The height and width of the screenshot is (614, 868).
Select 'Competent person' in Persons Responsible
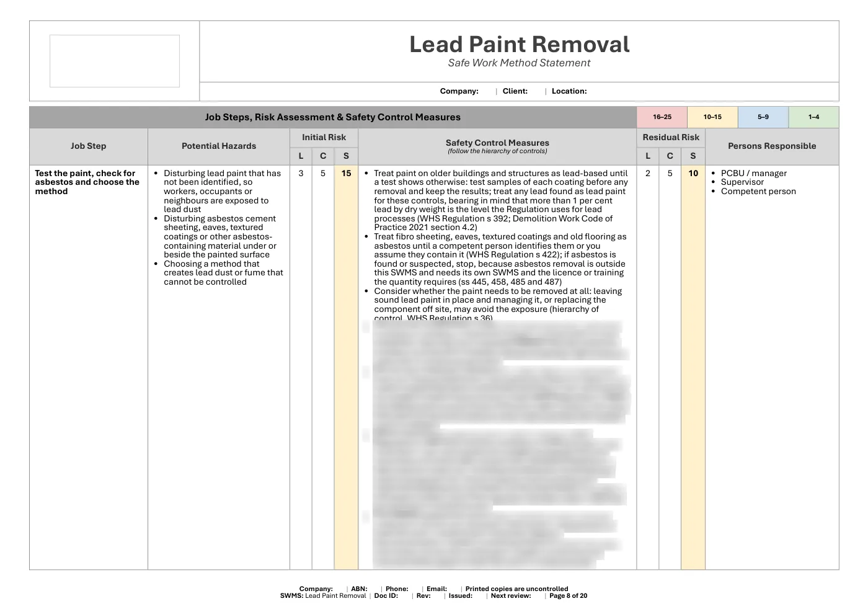point(758,192)
